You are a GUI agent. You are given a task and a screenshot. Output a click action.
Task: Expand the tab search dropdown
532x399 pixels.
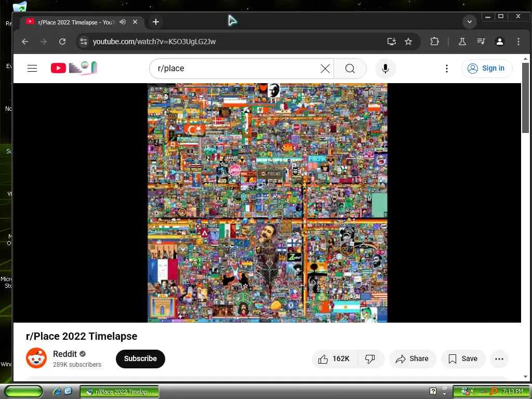tap(470, 22)
